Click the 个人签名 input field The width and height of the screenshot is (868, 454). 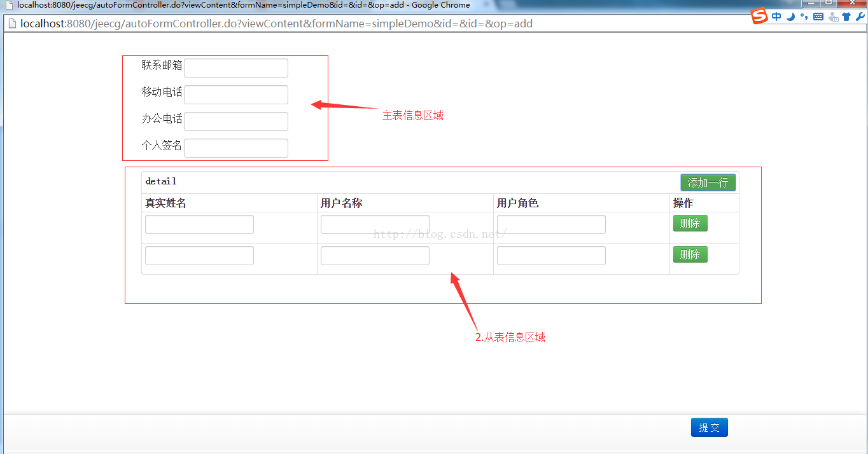click(x=236, y=148)
